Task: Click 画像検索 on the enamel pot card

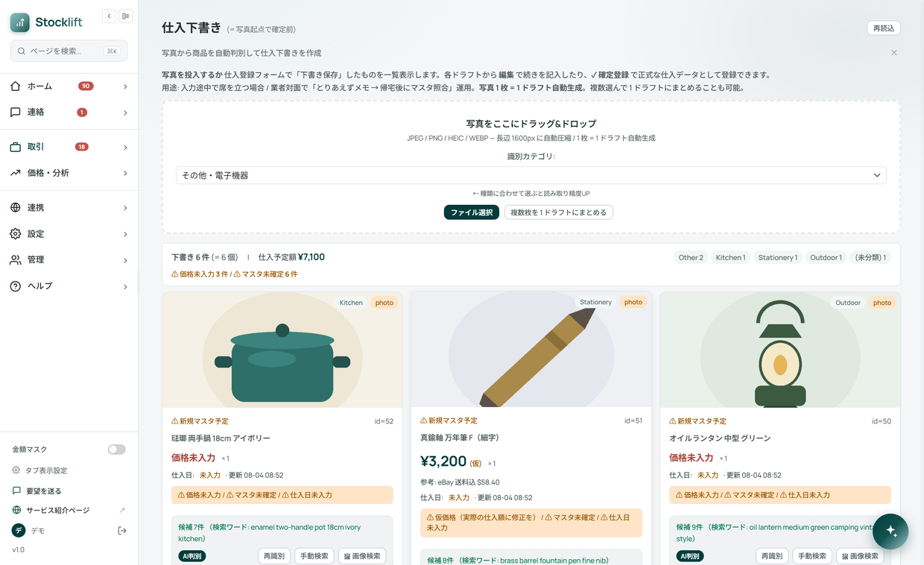Action: tap(362, 556)
